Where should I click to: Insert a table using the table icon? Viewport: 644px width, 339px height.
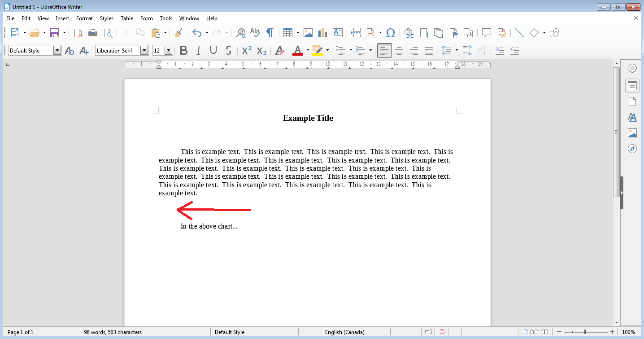pyautogui.click(x=288, y=33)
